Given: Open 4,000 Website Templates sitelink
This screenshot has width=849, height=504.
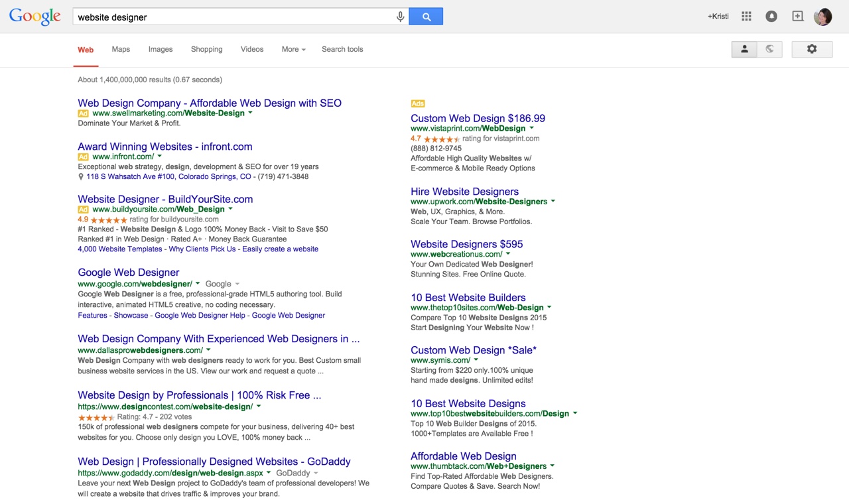Looking at the screenshot, I should tap(120, 249).
